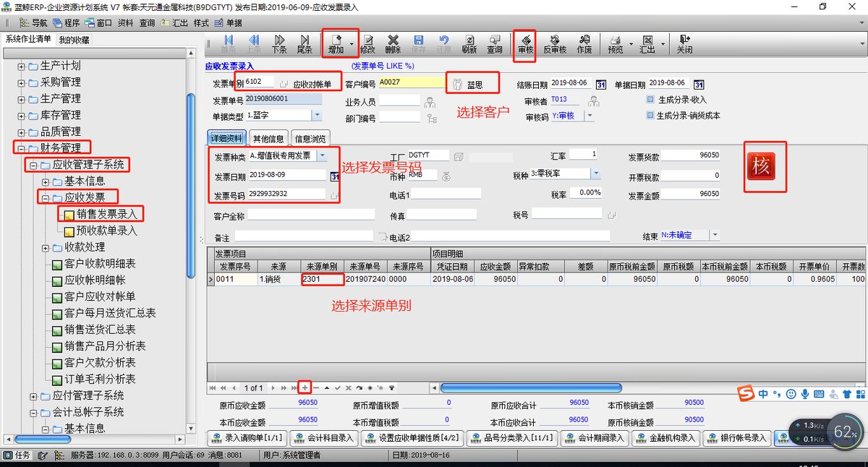Screen dimensions: 868x467
Task: Open the 审核码 dropdown
Action: [591, 116]
